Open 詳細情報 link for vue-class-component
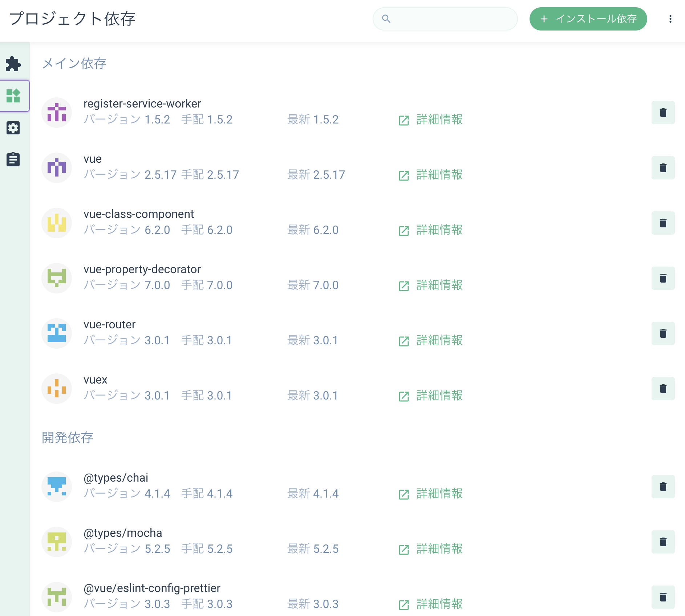The height and width of the screenshot is (616, 685). point(430,230)
